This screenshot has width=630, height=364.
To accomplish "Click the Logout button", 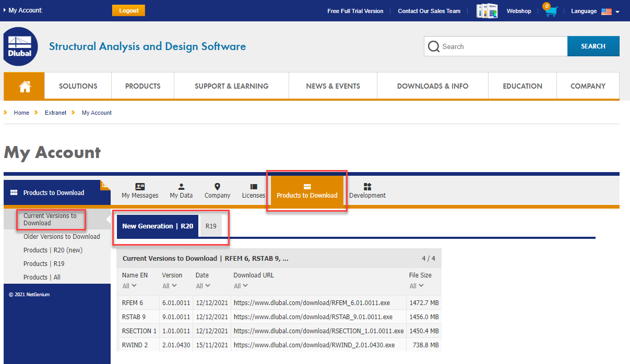I will point(128,10).
